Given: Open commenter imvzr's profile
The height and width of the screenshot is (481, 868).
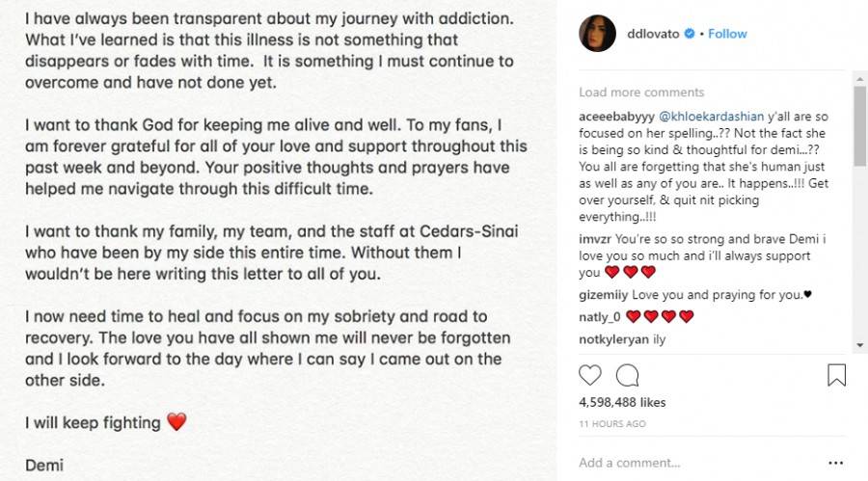Looking at the screenshot, I should (x=595, y=236).
